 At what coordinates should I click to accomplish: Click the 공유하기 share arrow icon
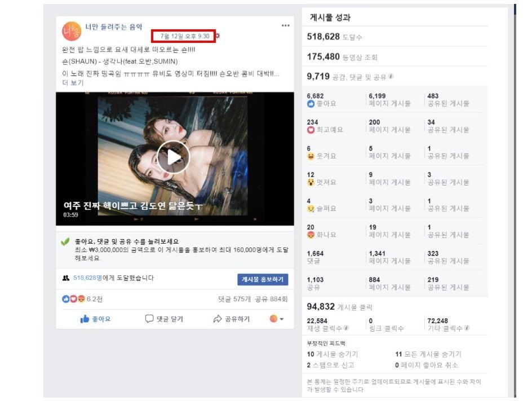(218, 319)
